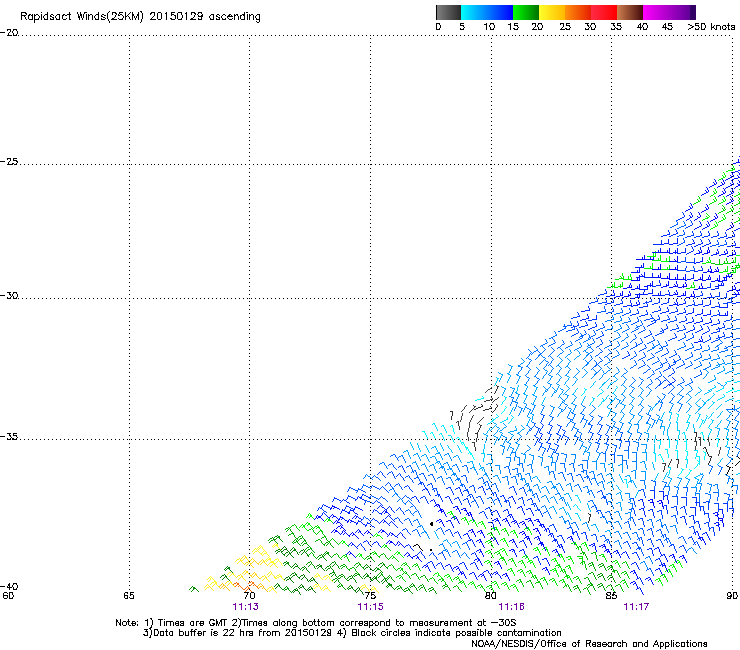This screenshot has width=740, height=650.
Task: Click the magenta-purple 40-50 knots legend band
Action: [x=669, y=12]
